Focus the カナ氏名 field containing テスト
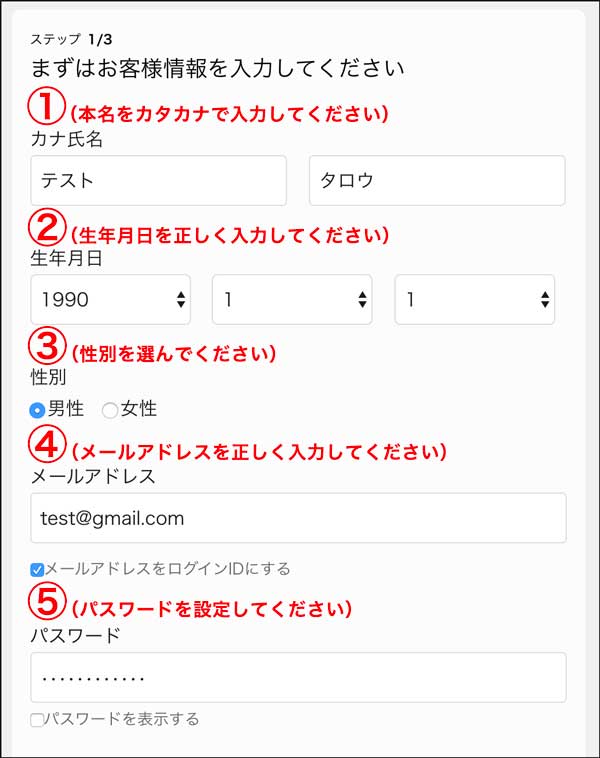600x758 pixels. (x=159, y=180)
